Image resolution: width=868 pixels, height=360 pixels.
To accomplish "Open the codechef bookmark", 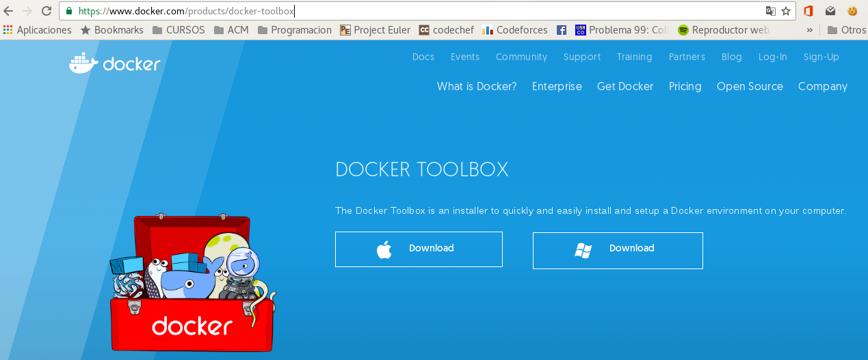I will pos(445,30).
